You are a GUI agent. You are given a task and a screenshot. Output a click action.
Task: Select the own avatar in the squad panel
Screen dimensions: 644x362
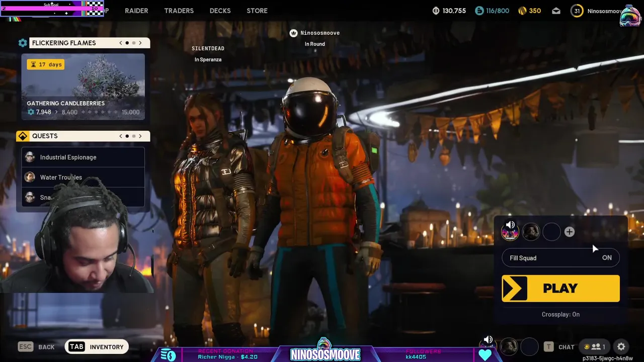pos(510,232)
